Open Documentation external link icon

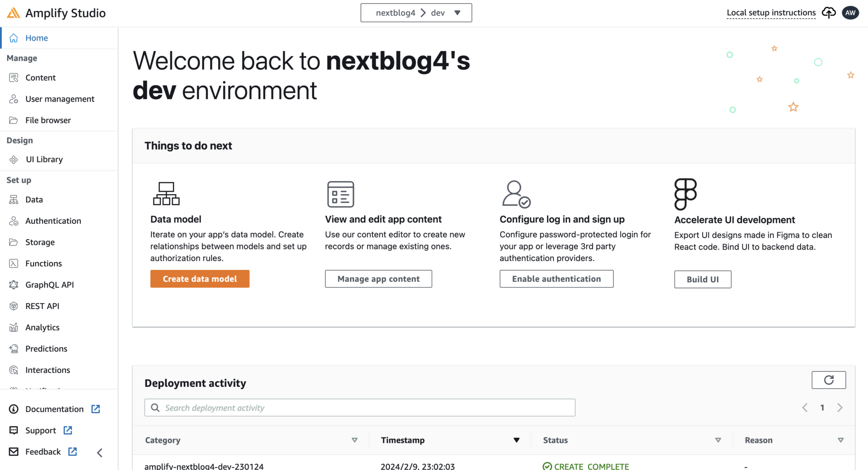click(96, 409)
